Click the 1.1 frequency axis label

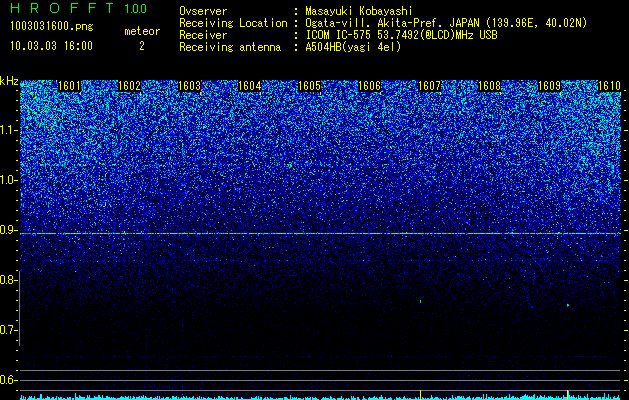[9, 130]
